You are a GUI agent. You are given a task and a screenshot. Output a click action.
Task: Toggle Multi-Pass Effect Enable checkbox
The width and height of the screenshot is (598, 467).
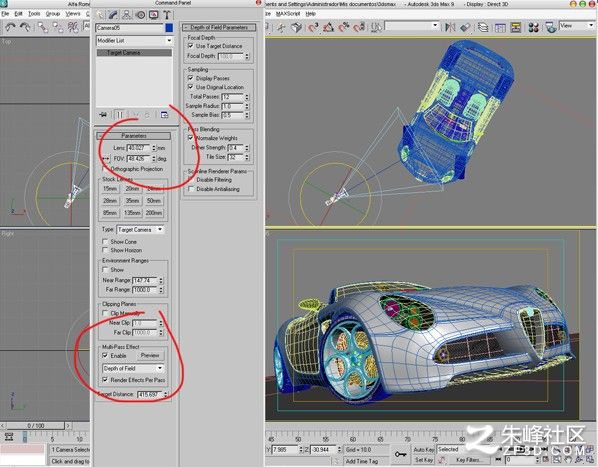coord(105,355)
